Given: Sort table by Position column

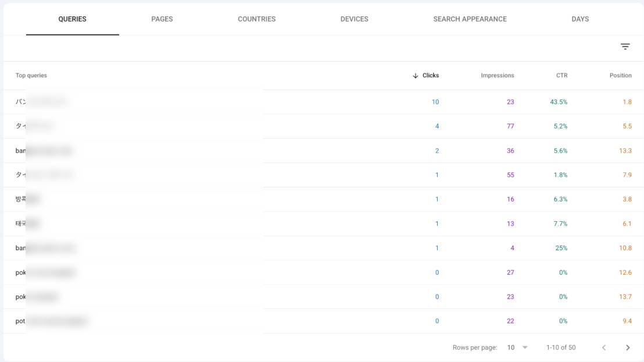Looking at the screenshot, I should click(x=621, y=75).
